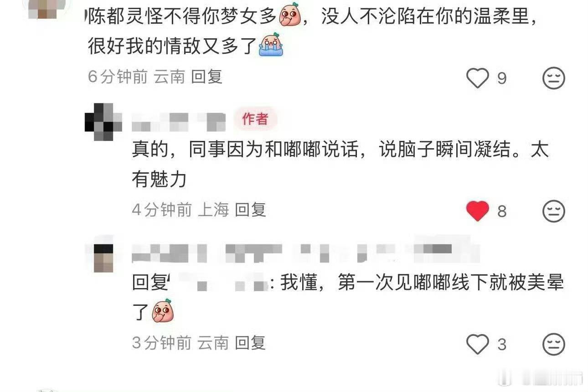The image size is (588, 392).
Task: Tap the blurred author username next to 作者
Action: (179, 121)
